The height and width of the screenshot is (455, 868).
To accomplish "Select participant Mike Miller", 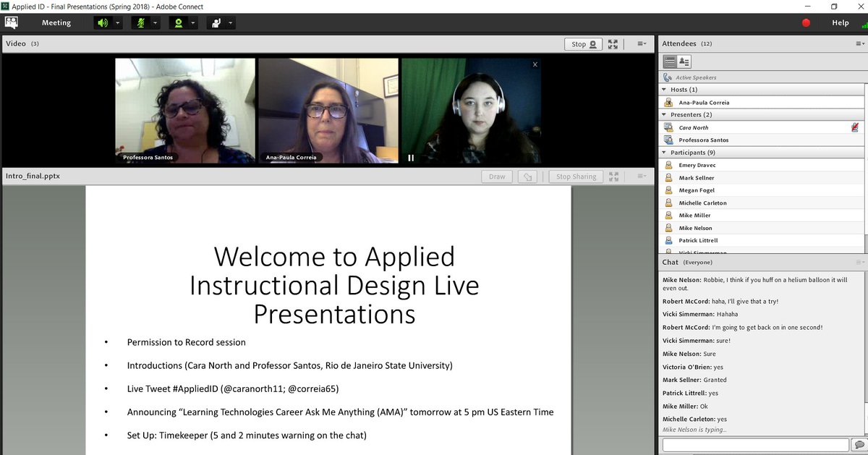I will point(762,216).
